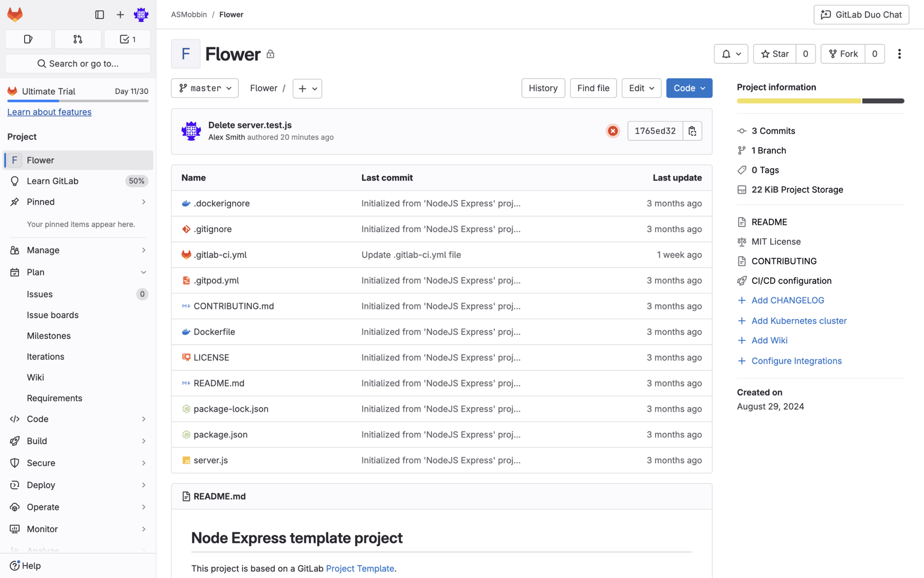Expand the Secure menu
The height and width of the screenshot is (578, 924).
(78, 463)
